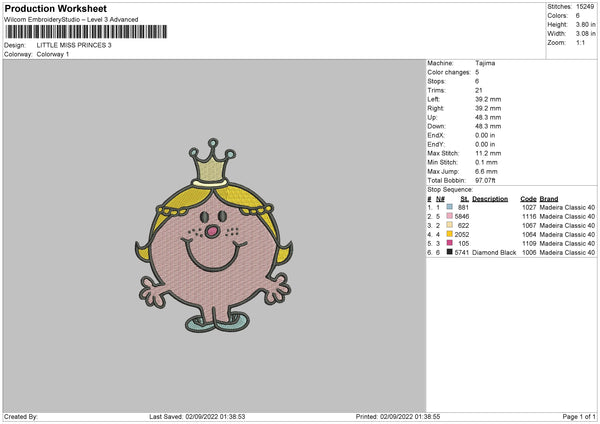The image size is (600, 424).
Task: Click the Max Jump value 6.6 mm
Action: [486, 171]
